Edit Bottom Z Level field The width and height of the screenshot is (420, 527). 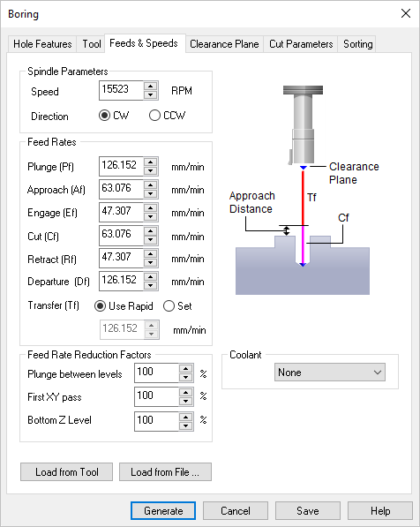pos(156,421)
